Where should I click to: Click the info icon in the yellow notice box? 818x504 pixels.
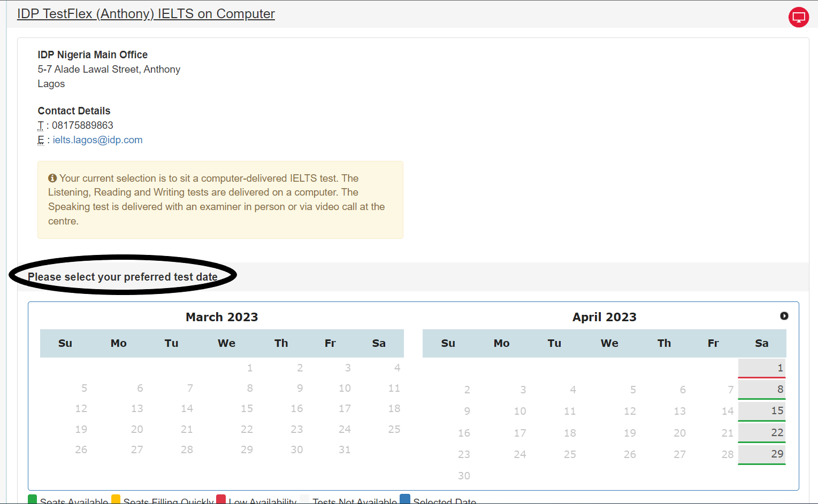[52, 177]
